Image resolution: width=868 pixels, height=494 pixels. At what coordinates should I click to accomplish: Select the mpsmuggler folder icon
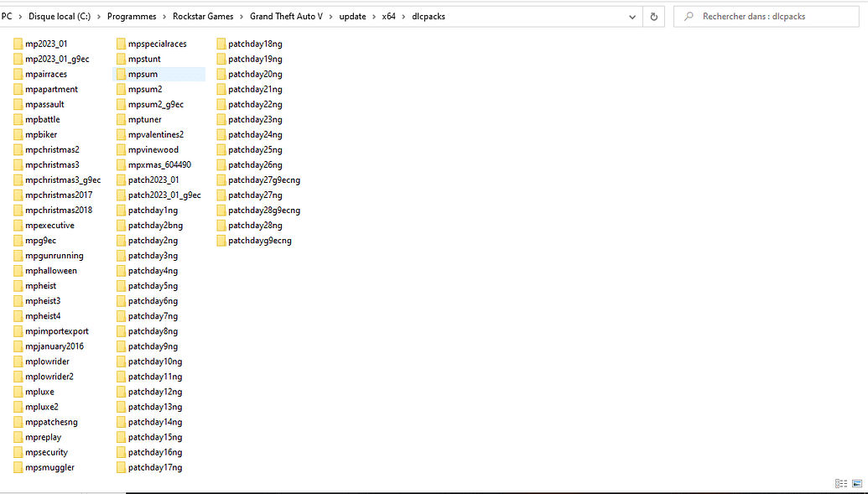coord(18,467)
